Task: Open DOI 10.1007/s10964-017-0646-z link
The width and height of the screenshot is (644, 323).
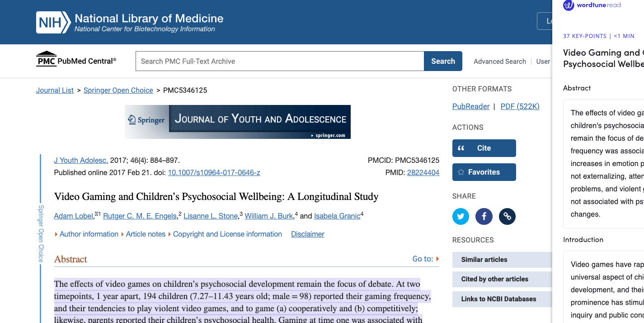Action: coord(214,172)
